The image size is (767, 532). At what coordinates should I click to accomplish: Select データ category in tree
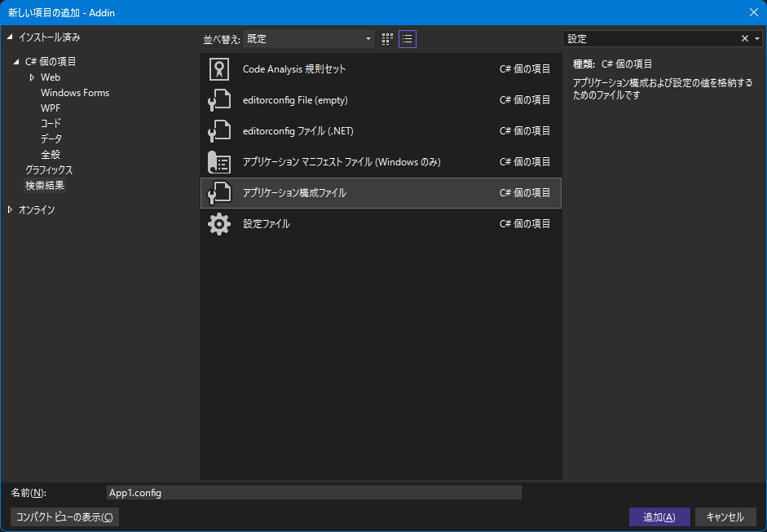[x=51, y=138]
